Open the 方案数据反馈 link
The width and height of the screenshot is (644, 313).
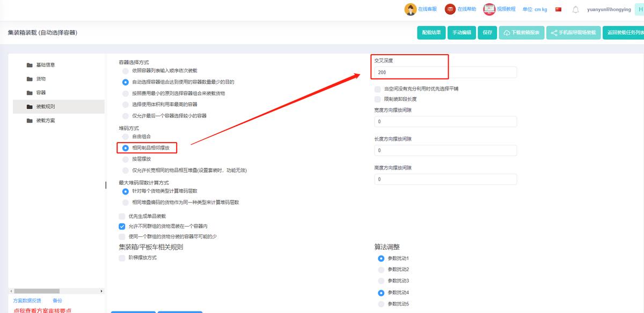(x=27, y=301)
